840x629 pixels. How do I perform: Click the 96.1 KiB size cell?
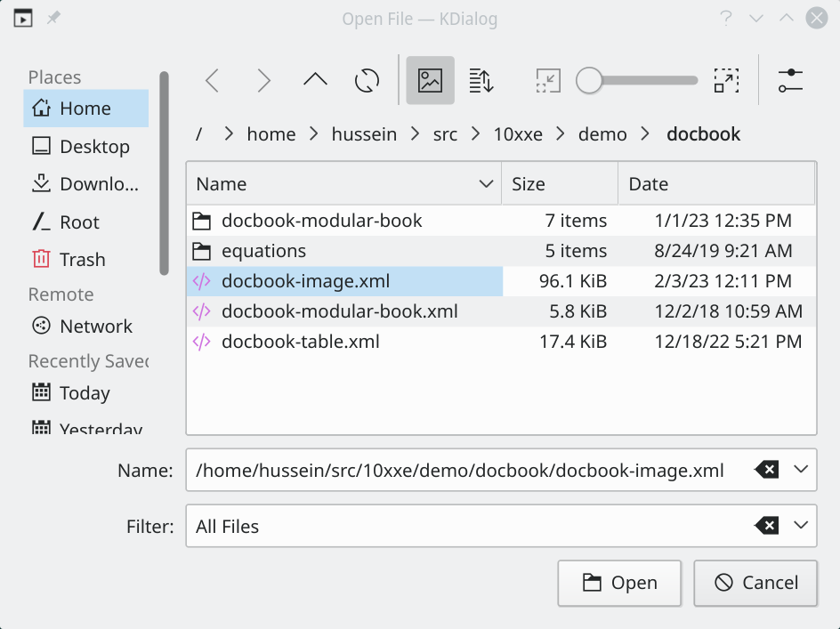[x=573, y=281]
